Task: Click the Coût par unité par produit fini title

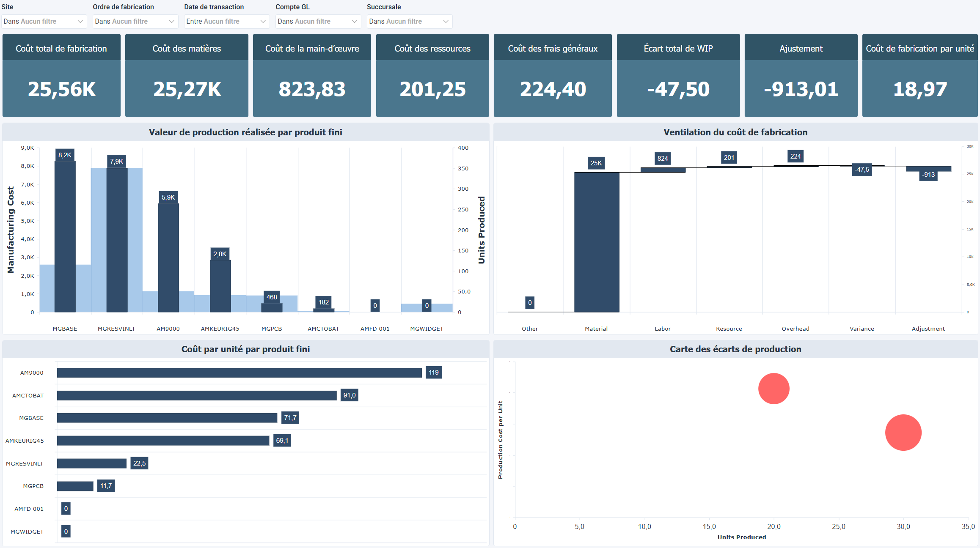Action: point(245,349)
